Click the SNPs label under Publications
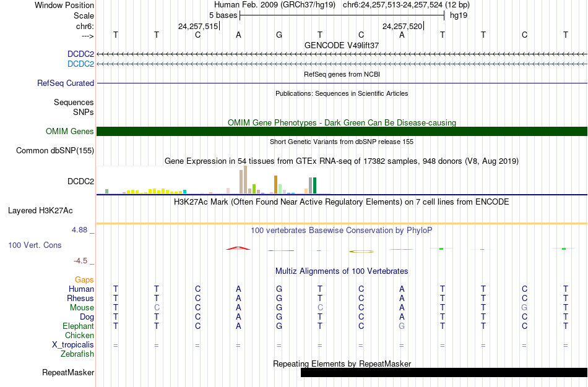 (84, 112)
